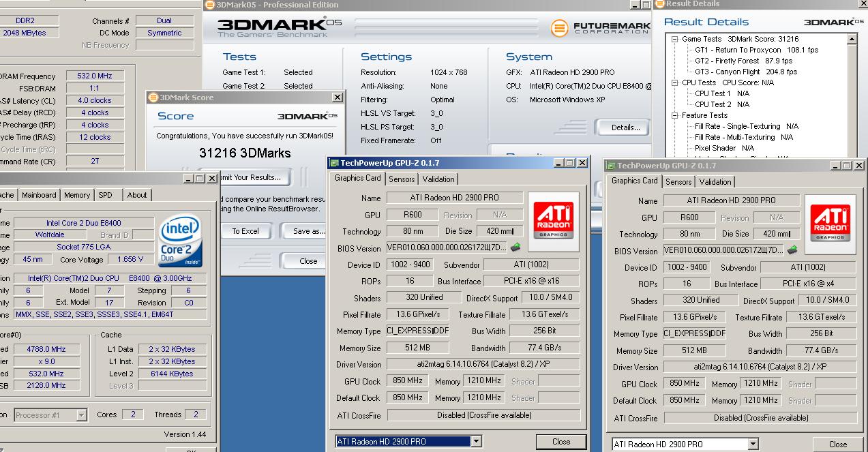Image resolution: width=868 pixels, height=452 pixels.
Task: Select Graphics Card tab in x16 GPU-Z window
Action: (x=358, y=178)
